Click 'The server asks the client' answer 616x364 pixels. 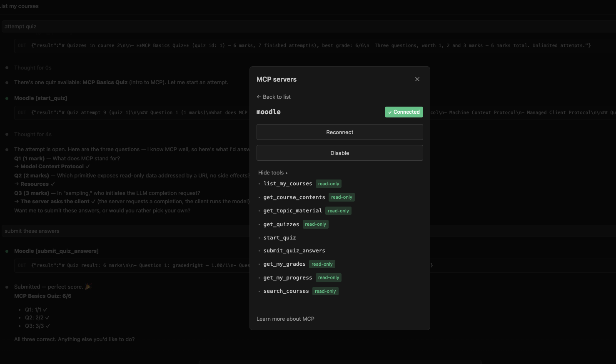(x=55, y=201)
